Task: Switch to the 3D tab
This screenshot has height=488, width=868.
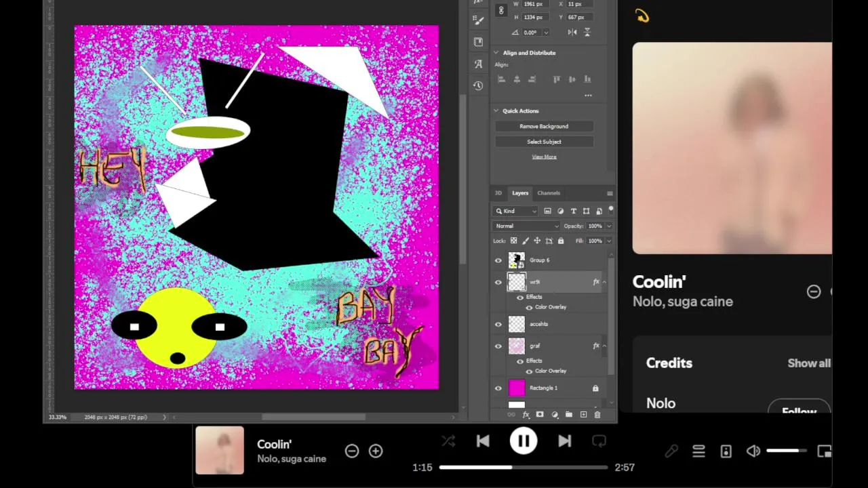Action: click(498, 193)
